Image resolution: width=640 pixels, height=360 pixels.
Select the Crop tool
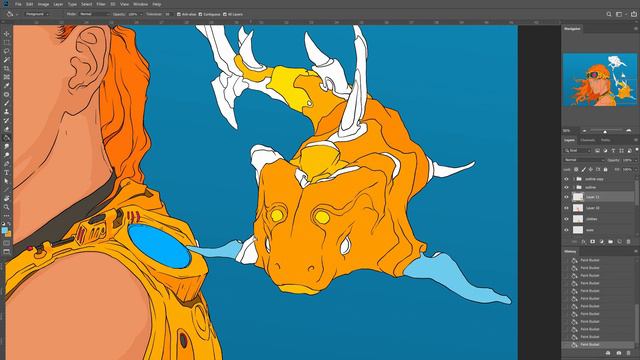7,69
